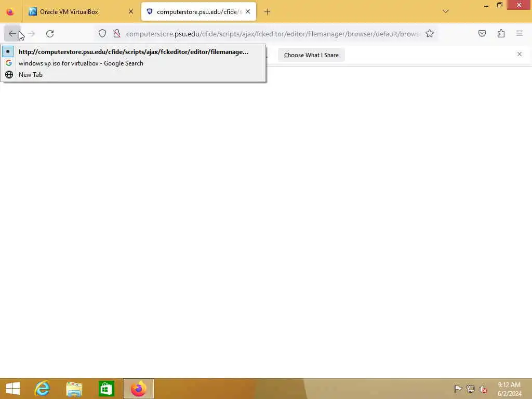The image size is (532, 399).
Task: Restore down the Firefox window
Action: tap(499, 5)
